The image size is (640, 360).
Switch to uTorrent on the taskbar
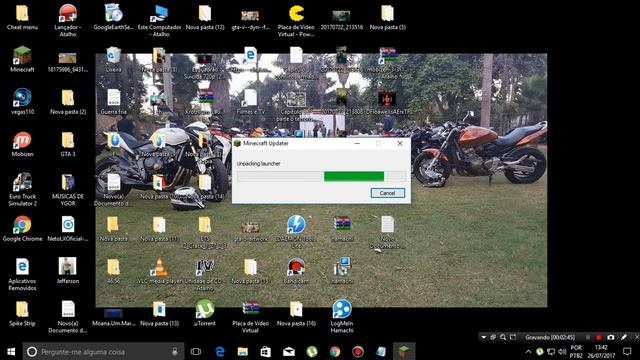click(312, 351)
